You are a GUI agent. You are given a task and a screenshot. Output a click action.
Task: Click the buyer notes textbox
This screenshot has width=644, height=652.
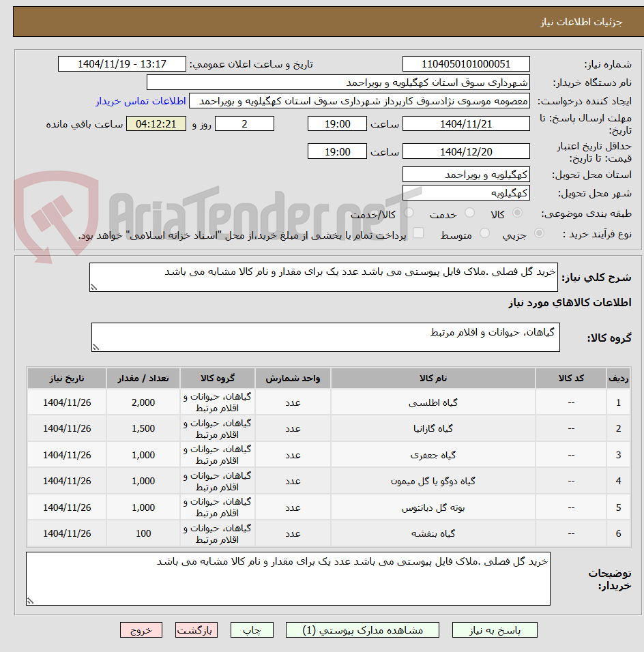288,578
